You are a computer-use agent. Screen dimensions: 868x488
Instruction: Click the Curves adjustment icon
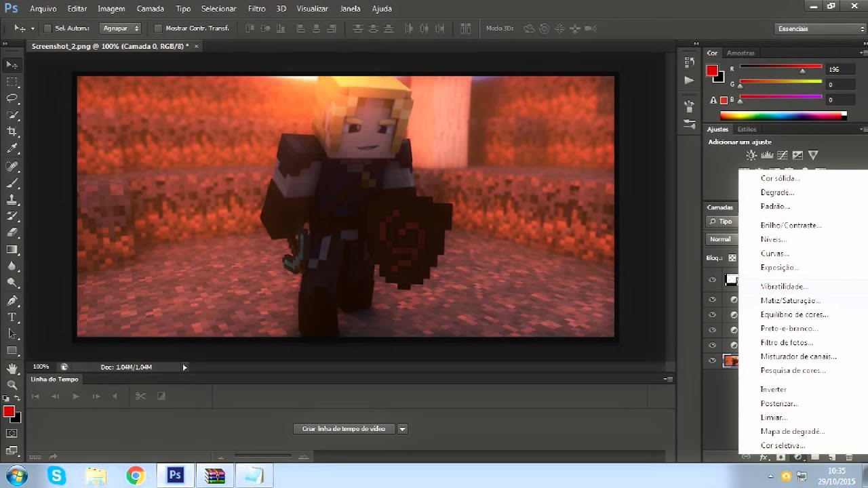pyautogui.click(x=783, y=155)
